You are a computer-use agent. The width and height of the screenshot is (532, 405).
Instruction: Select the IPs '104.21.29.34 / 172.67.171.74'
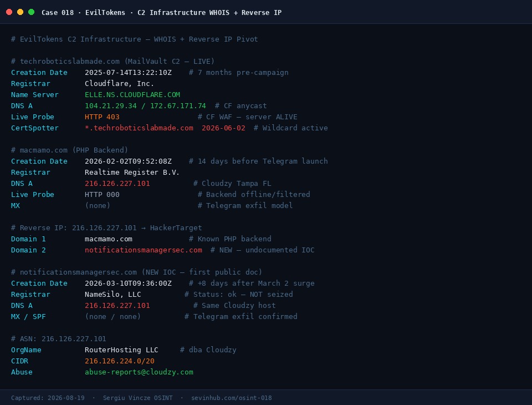tap(145, 105)
